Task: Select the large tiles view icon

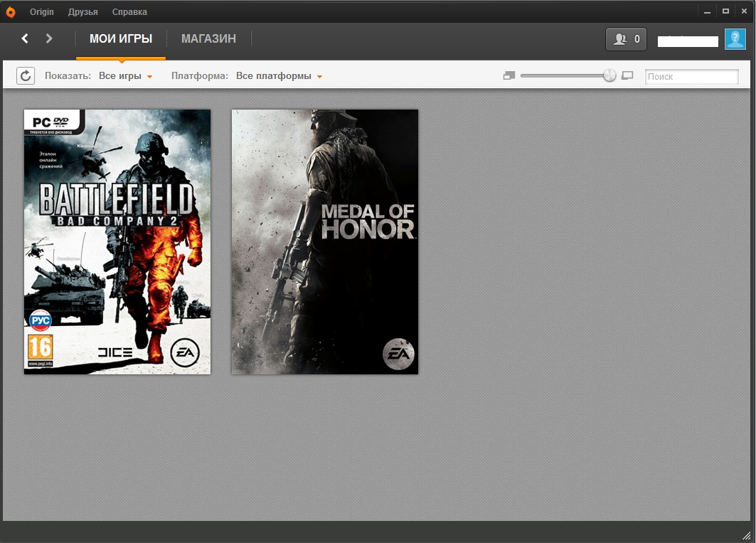Action: point(627,75)
